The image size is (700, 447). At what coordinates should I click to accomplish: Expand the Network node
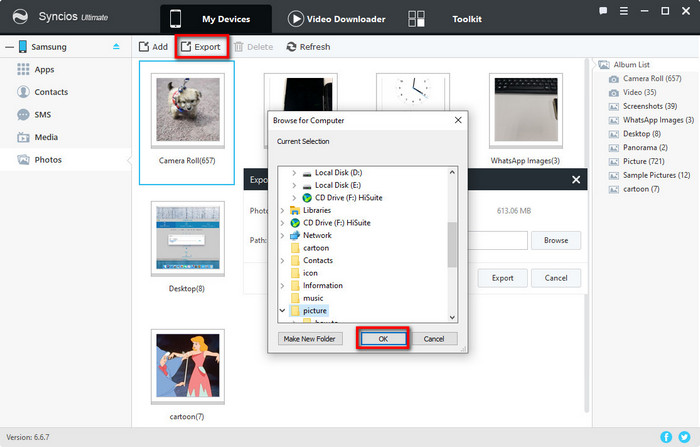pos(282,235)
